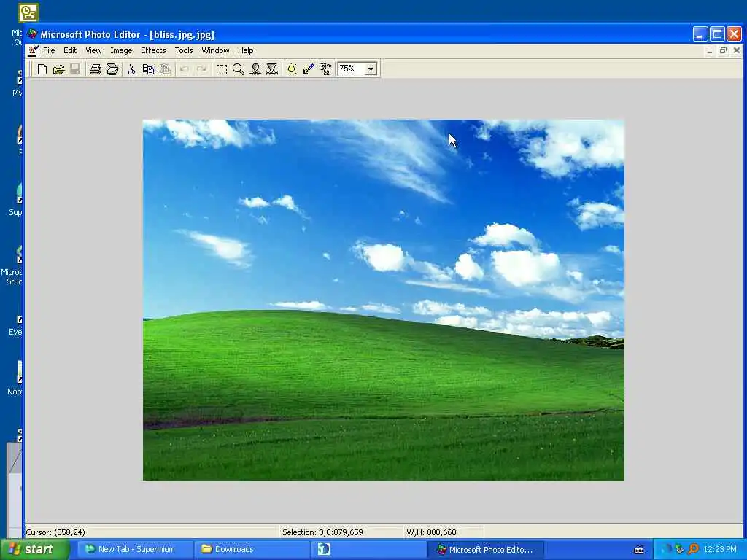Open the Edit menu
This screenshot has width=747, height=560.
70,50
